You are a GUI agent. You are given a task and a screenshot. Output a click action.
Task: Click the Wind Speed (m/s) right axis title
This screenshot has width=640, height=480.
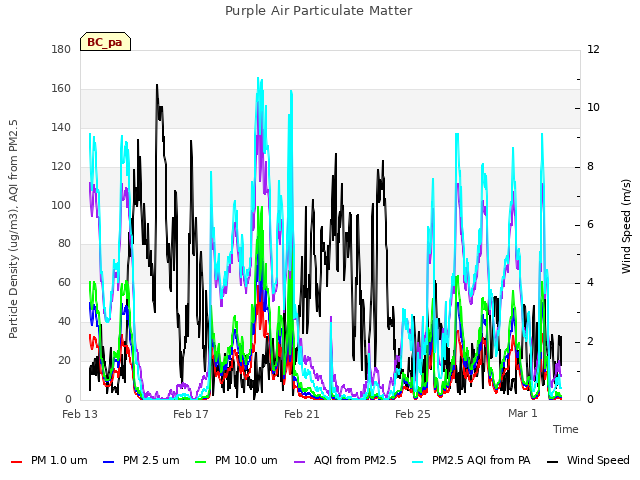coord(626,226)
